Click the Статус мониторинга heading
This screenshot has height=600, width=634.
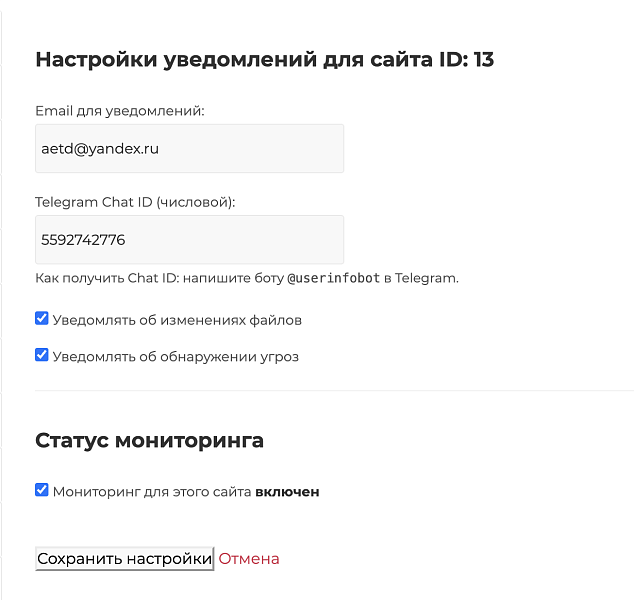tap(149, 440)
